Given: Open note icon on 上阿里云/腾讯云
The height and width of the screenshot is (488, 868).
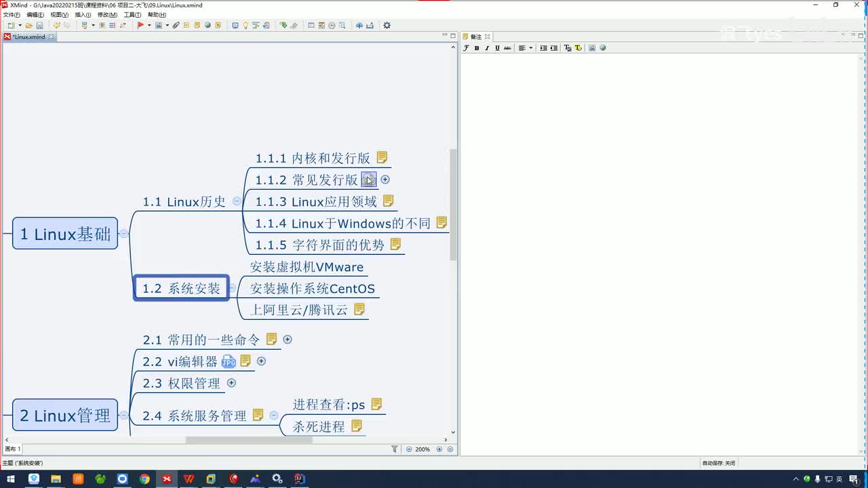Looking at the screenshot, I should 359,309.
